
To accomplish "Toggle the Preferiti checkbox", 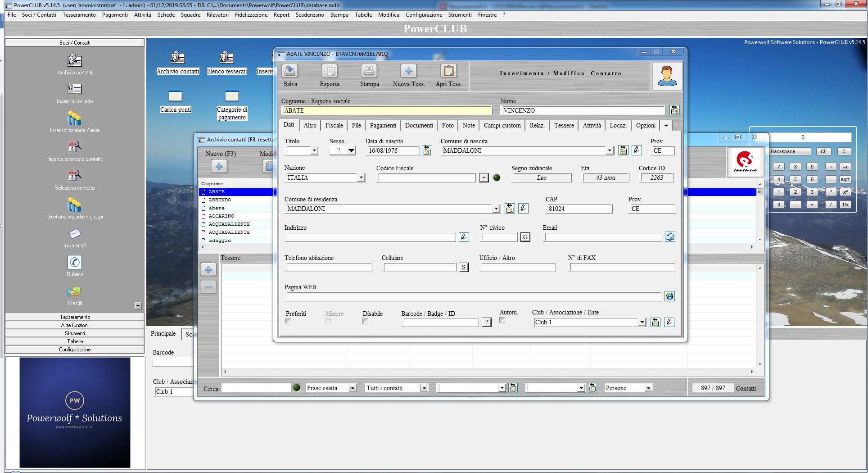I will [x=289, y=322].
